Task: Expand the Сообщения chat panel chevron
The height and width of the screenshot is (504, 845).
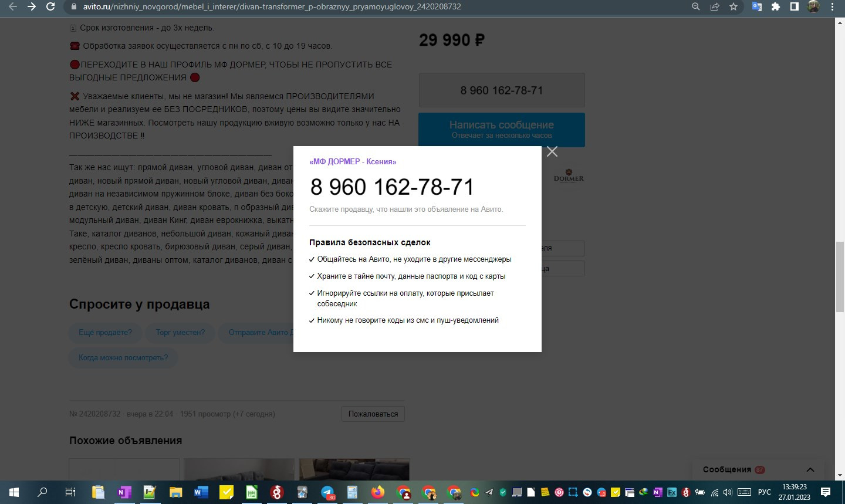Action: coord(810,469)
